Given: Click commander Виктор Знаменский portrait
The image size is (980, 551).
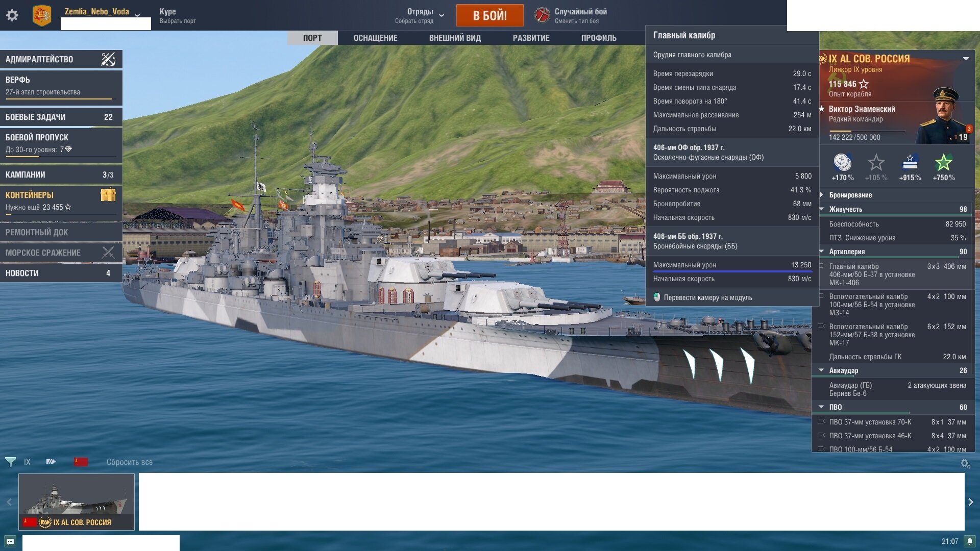Looking at the screenshot, I should [945, 116].
